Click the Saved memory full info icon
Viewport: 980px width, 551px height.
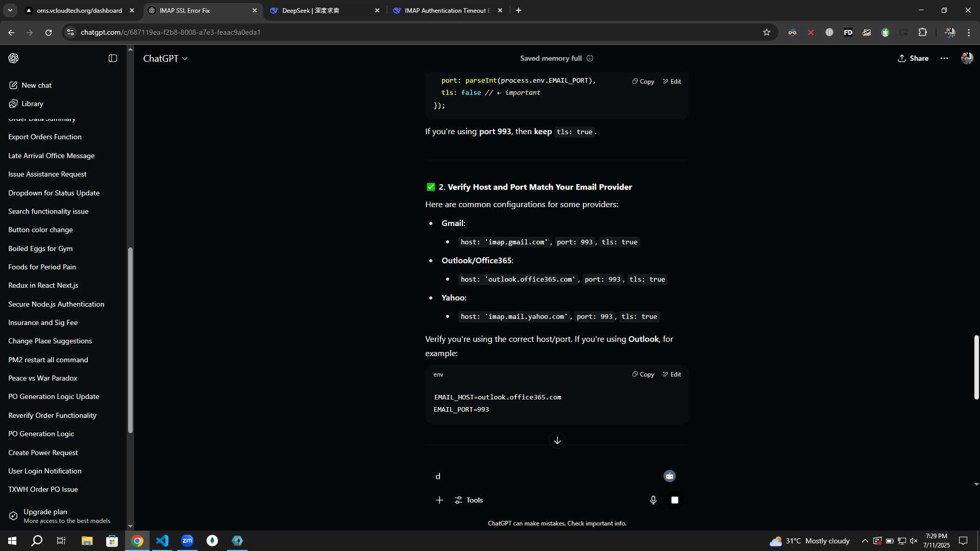point(590,58)
